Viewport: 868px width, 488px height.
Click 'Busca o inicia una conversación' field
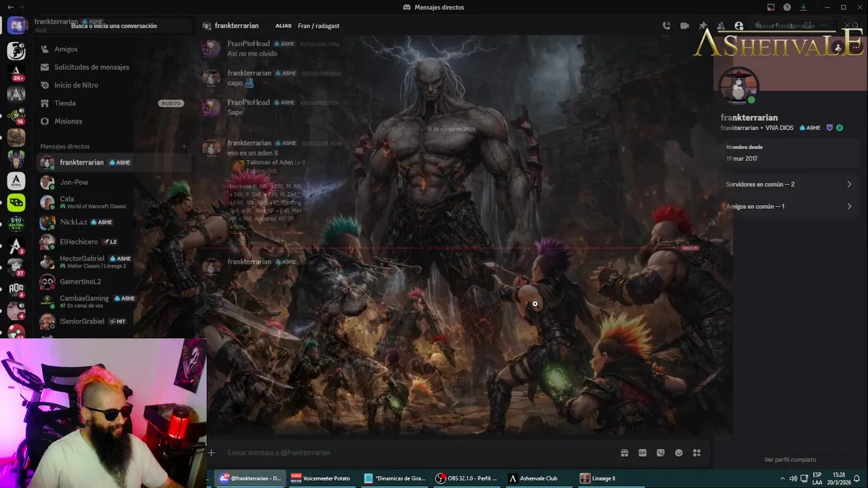[114, 26]
